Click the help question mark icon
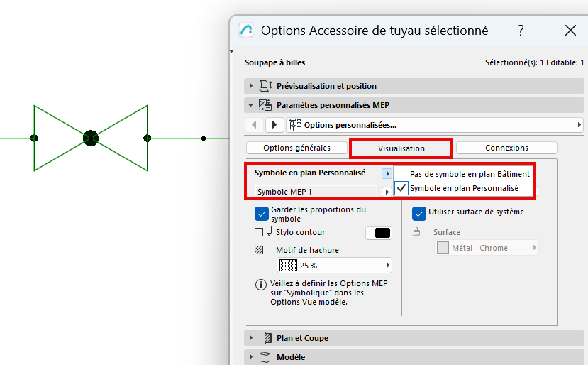Screen dimensions: 588x365 [x=521, y=31]
